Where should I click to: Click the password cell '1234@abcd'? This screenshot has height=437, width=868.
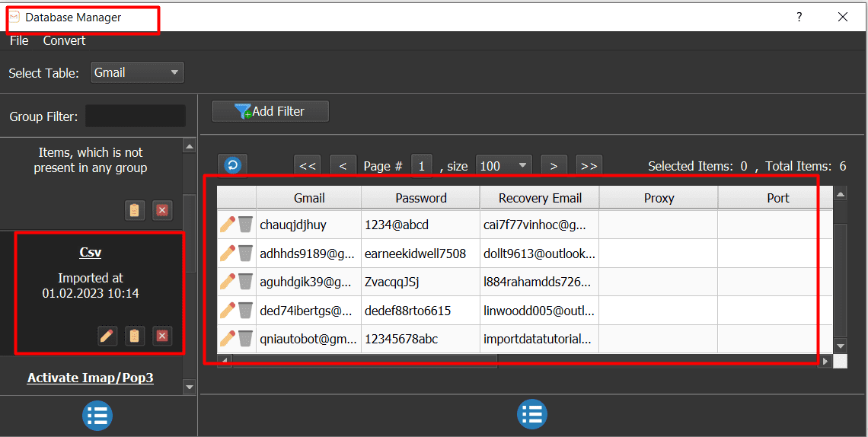click(421, 225)
